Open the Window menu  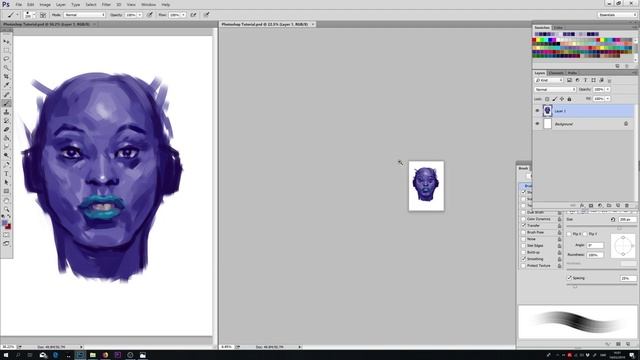tap(149, 4)
